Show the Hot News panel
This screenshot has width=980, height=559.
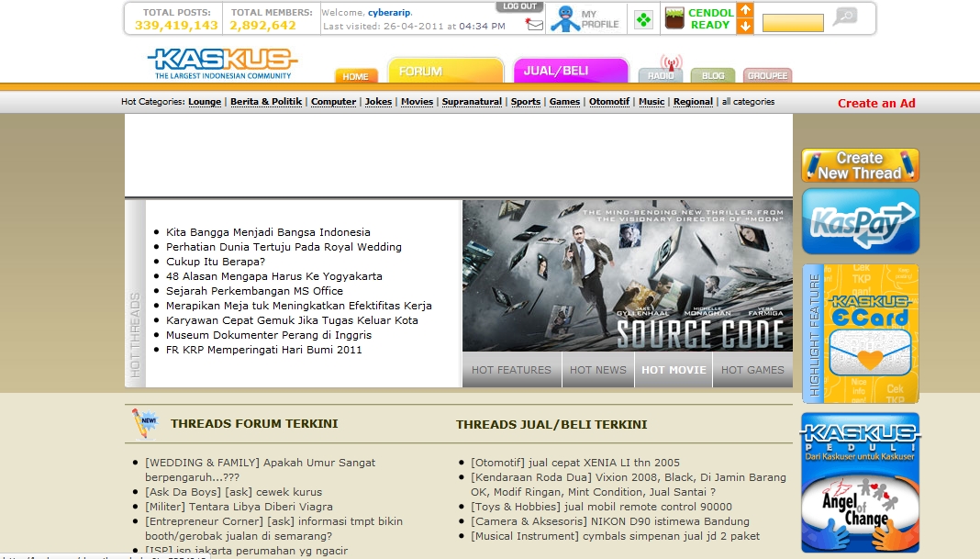tap(597, 370)
